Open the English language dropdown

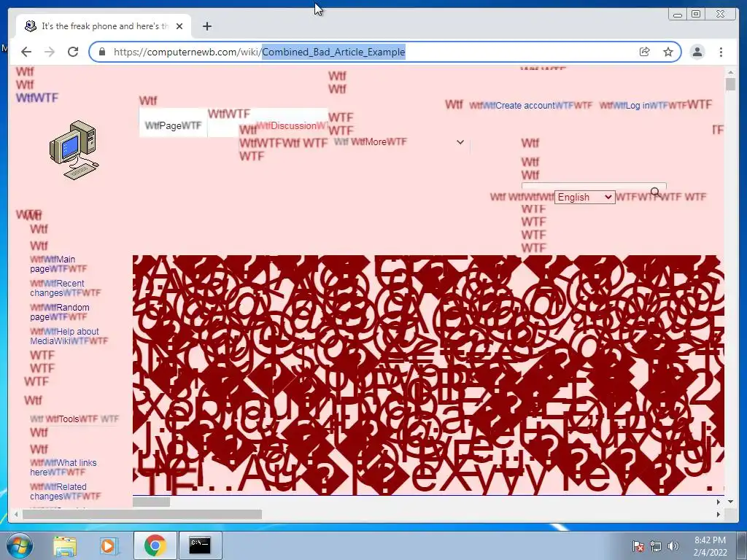584,197
